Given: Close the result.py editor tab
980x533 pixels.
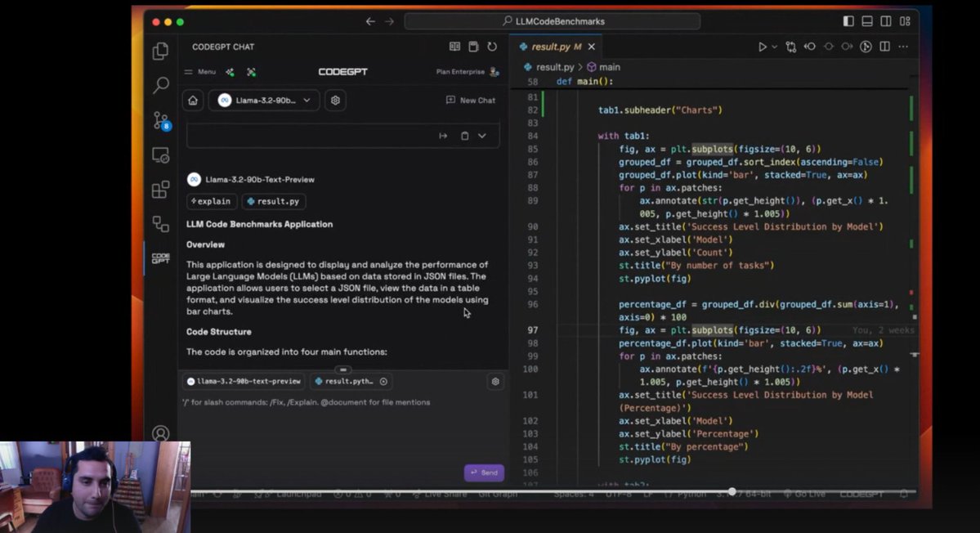Looking at the screenshot, I should click(x=591, y=47).
